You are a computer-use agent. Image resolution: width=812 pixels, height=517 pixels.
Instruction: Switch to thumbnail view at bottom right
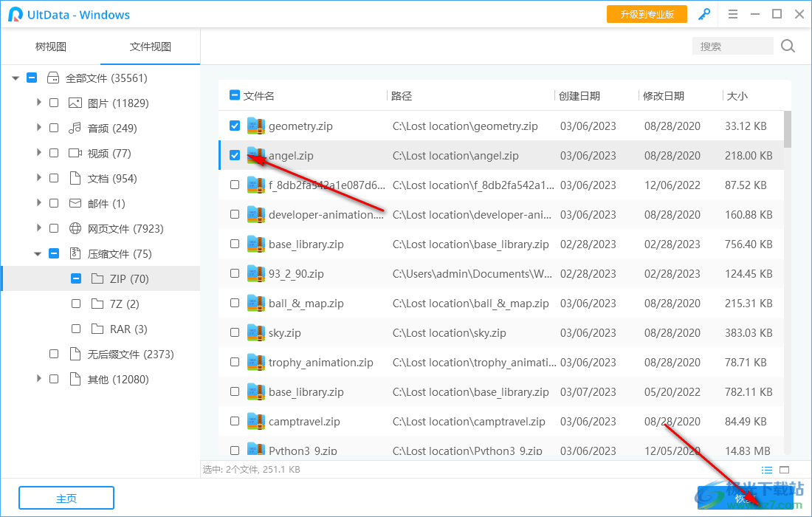click(x=785, y=469)
